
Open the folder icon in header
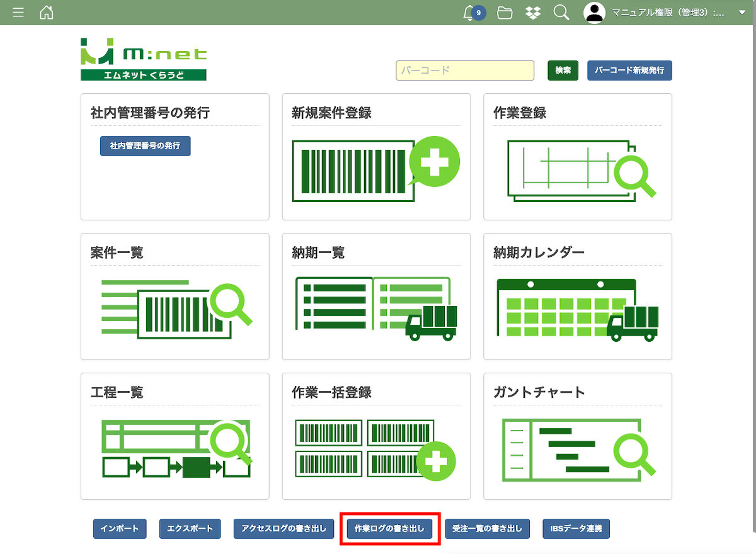(505, 13)
